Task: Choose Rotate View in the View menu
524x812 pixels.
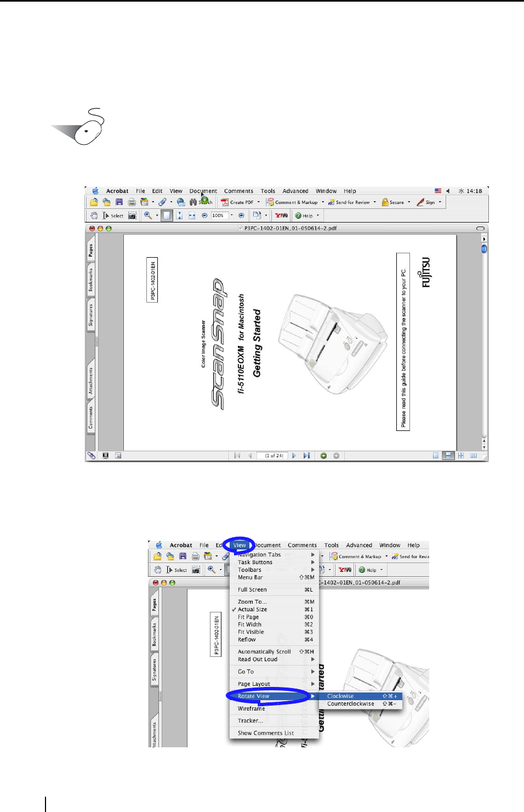Action: 274,696
